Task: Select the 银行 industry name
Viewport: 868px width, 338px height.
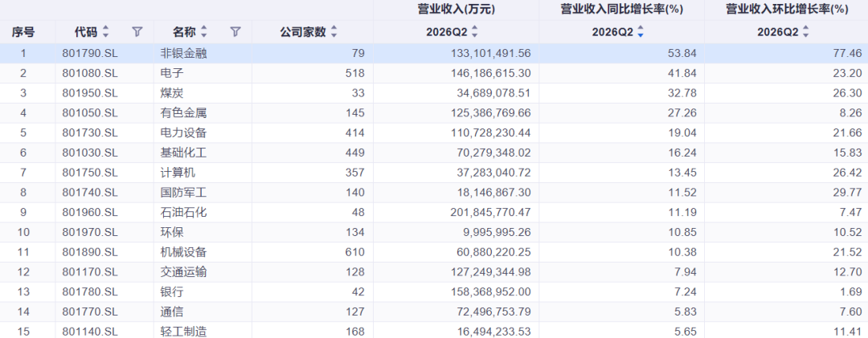Action: click(x=172, y=292)
